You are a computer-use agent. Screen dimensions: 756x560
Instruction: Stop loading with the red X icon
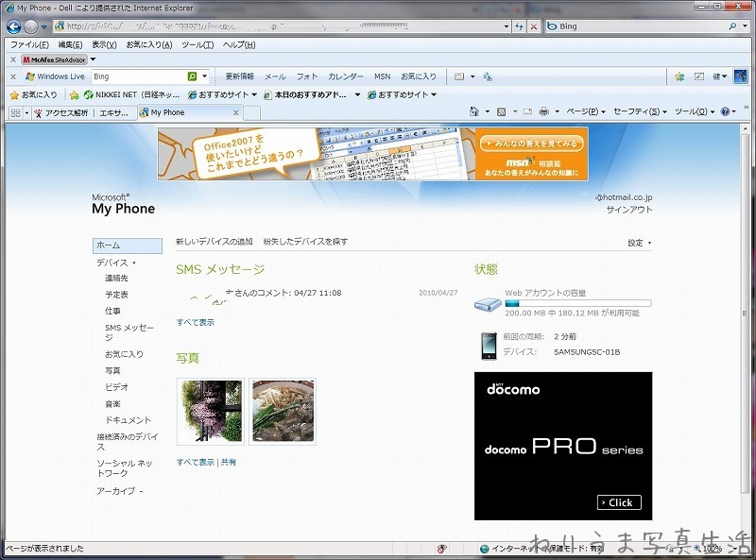(x=534, y=26)
